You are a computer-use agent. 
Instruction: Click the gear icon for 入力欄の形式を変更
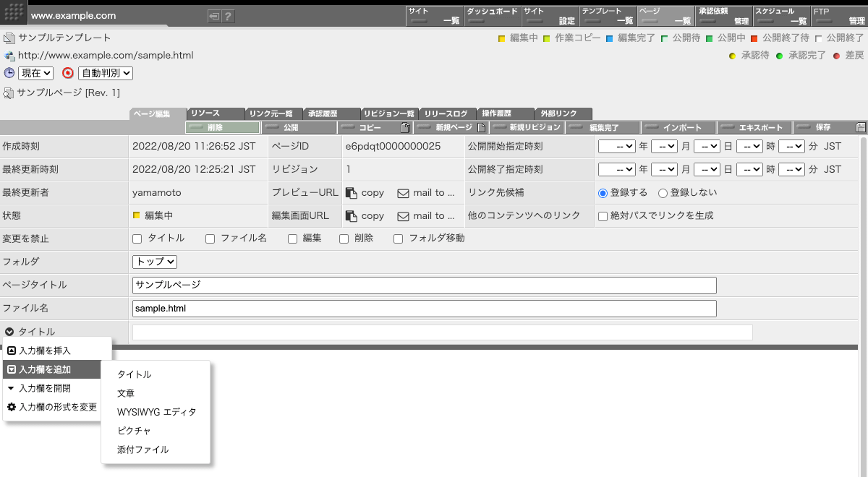pyautogui.click(x=11, y=407)
